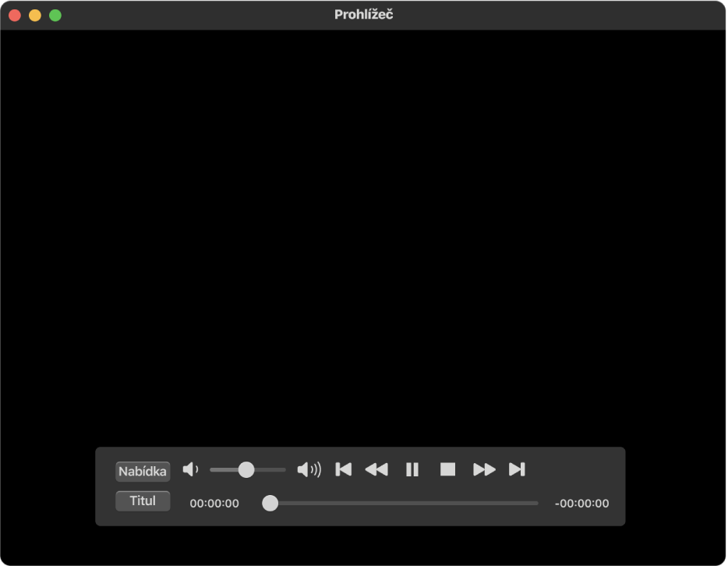Image resolution: width=728 pixels, height=566 pixels.
Task: Jump to previous chapter
Action: point(344,469)
